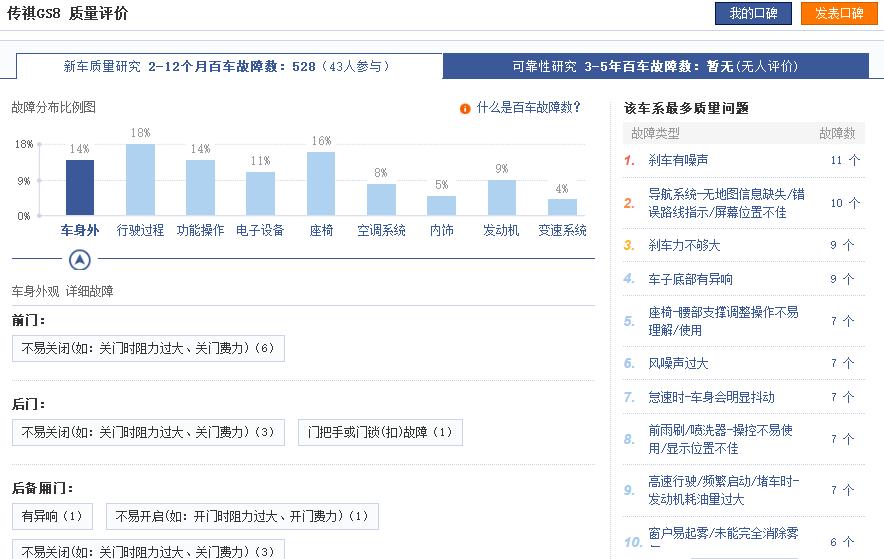Click 内饰 5% bar
This screenshot has height=559, width=884.
[x=441, y=206]
